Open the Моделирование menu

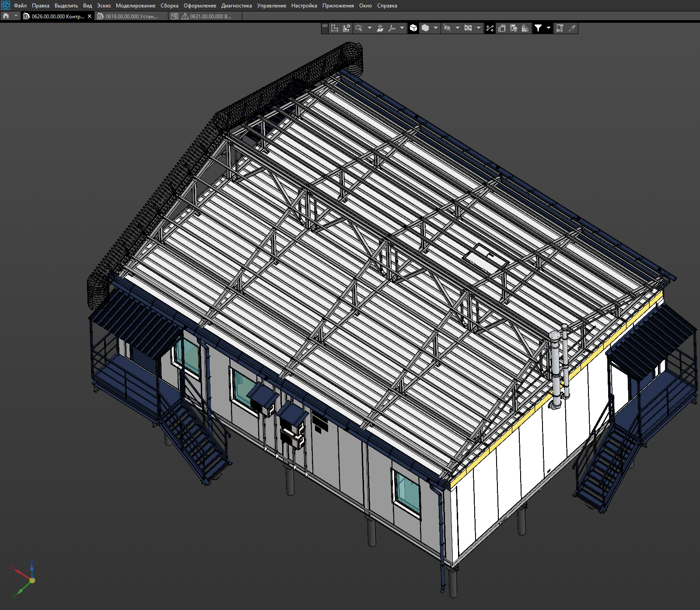tap(135, 6)
